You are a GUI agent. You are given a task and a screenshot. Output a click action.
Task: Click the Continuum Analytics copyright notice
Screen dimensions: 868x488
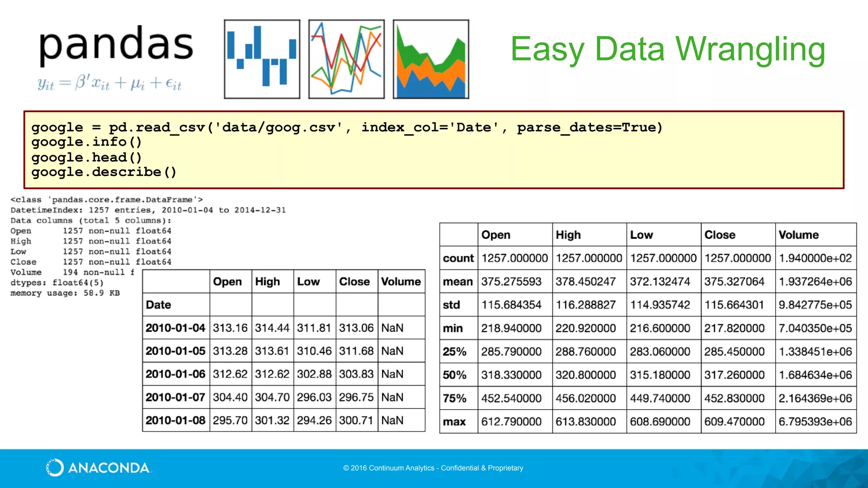[x=433, y=468]
